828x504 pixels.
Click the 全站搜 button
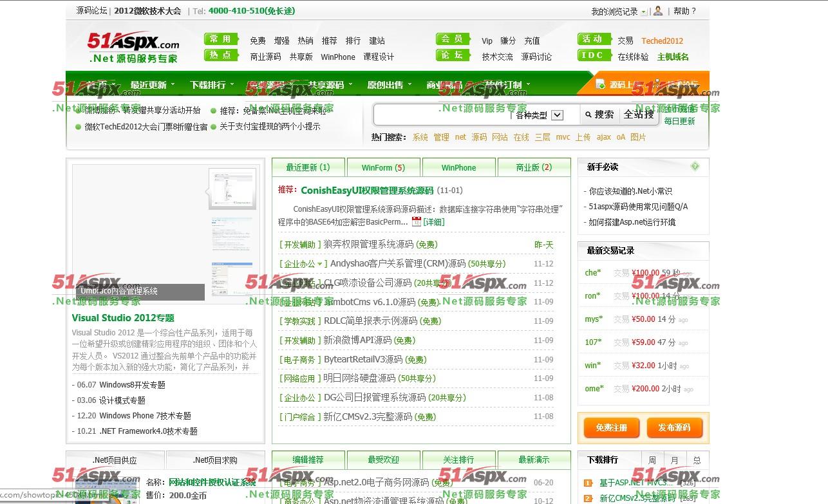tap(639, 115)
